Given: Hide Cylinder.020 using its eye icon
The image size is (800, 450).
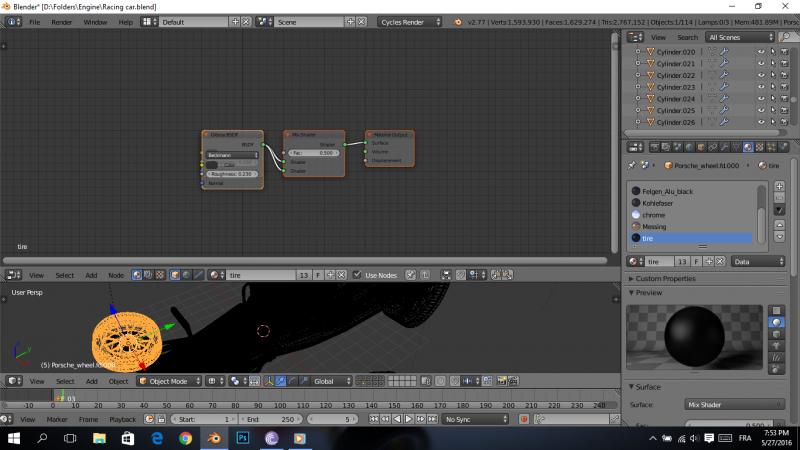Looking at the screenshot, I should coord(761,51).
